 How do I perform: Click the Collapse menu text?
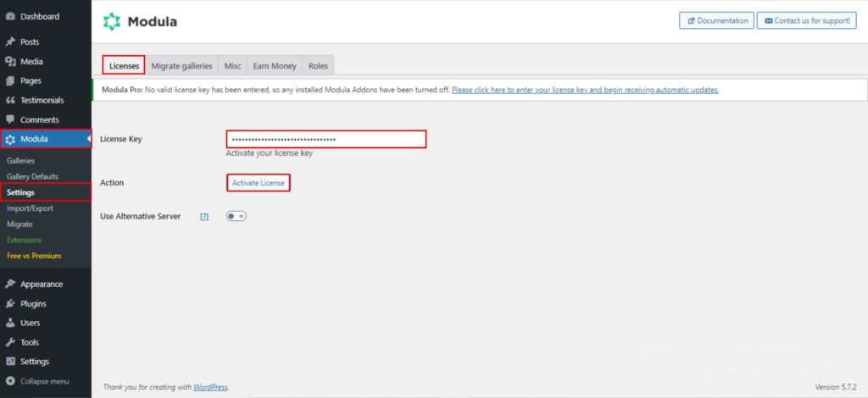[45, 381]
